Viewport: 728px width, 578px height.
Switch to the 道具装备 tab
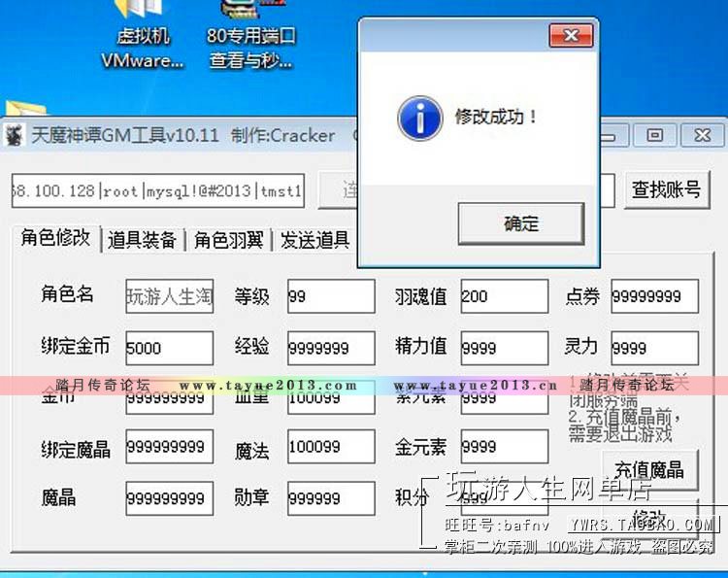142,240
